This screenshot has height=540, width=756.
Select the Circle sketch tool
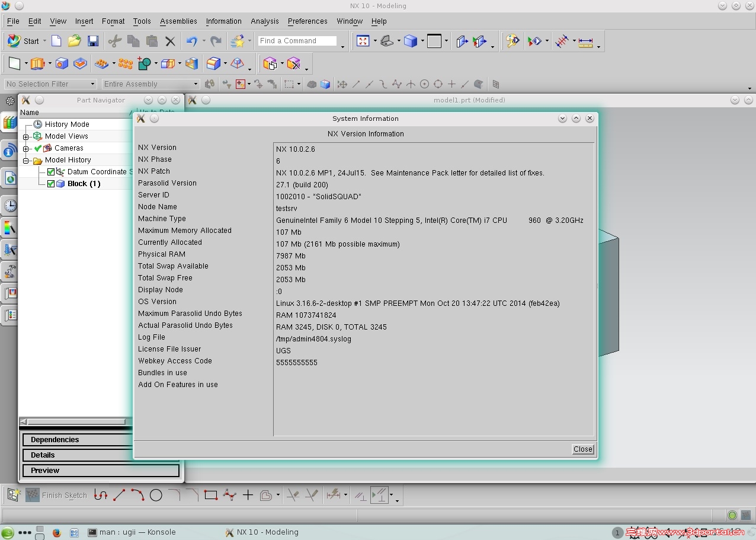pyautogui.click(x=156, y=495)
